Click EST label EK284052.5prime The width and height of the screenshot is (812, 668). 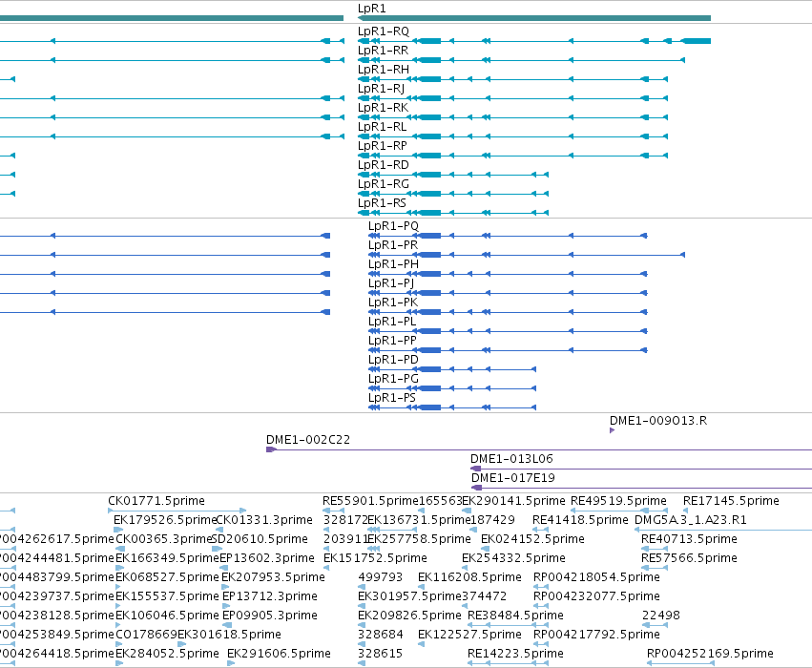[x=167, y=654]
